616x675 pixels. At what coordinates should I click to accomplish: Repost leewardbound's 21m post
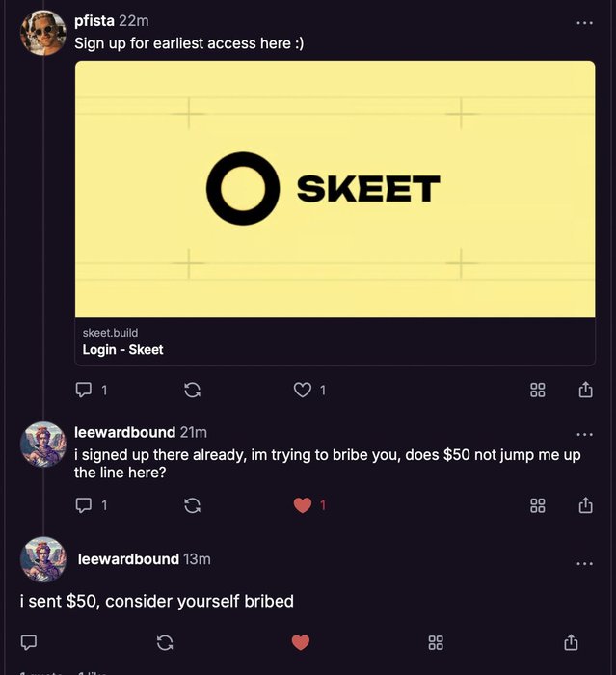(192, 505)
